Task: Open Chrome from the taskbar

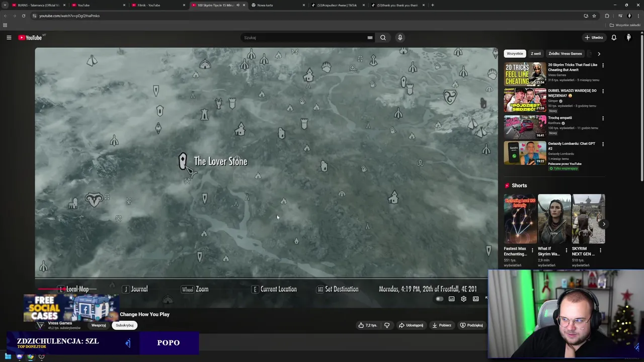Action: click(x=30, y=356)
